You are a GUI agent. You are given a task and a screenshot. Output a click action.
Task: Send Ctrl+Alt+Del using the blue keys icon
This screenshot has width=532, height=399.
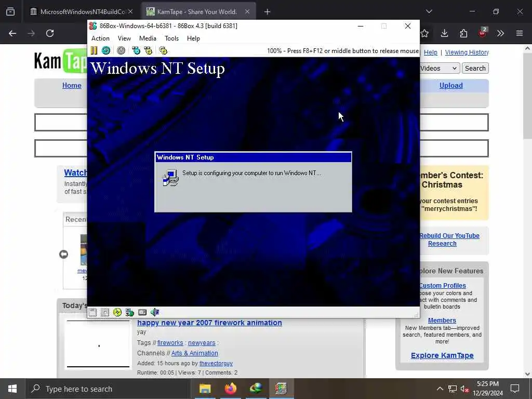136,50
